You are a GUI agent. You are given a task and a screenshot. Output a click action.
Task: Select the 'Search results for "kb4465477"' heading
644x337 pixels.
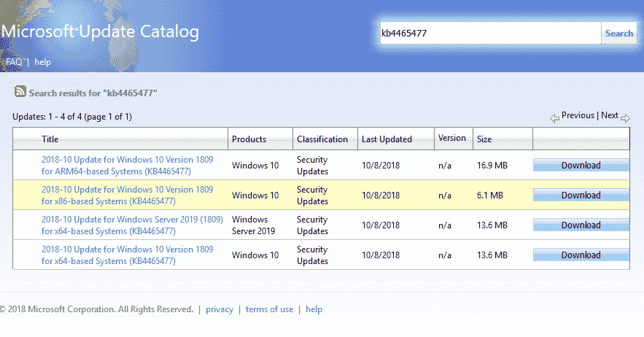93,93
